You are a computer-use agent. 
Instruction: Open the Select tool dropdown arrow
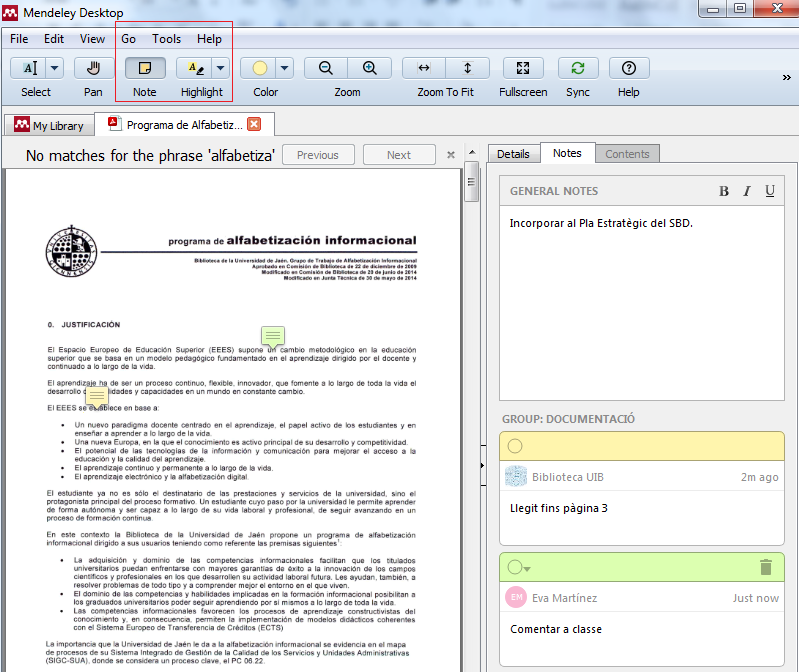coord(55,68)
